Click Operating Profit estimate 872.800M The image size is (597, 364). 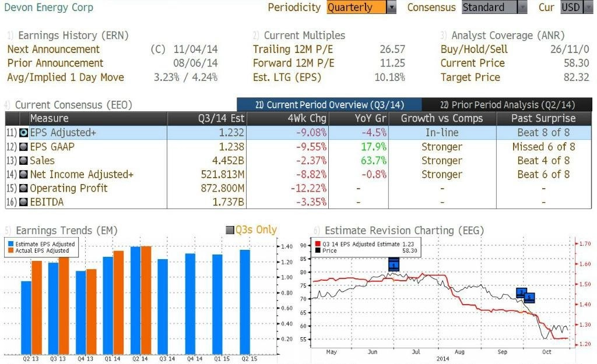pos(223,188)
